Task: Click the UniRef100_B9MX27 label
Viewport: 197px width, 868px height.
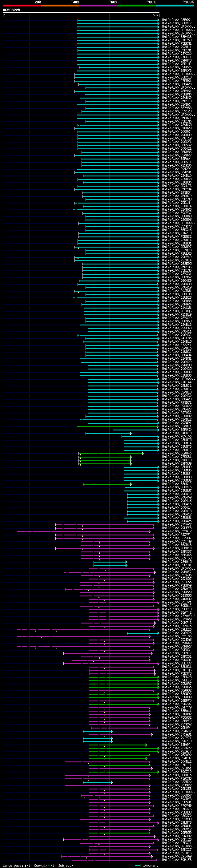Action: 176,850
